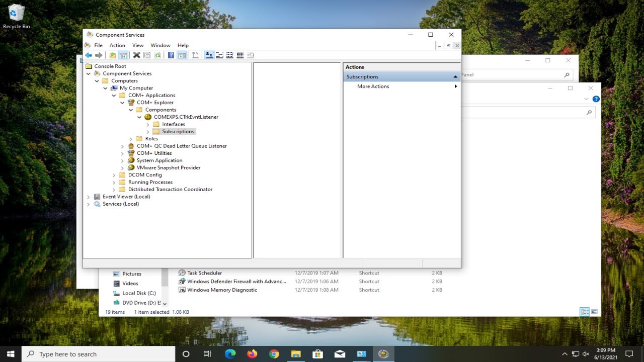
Task: Switch to Detail view in toolbar
Action: click(240, 55)
